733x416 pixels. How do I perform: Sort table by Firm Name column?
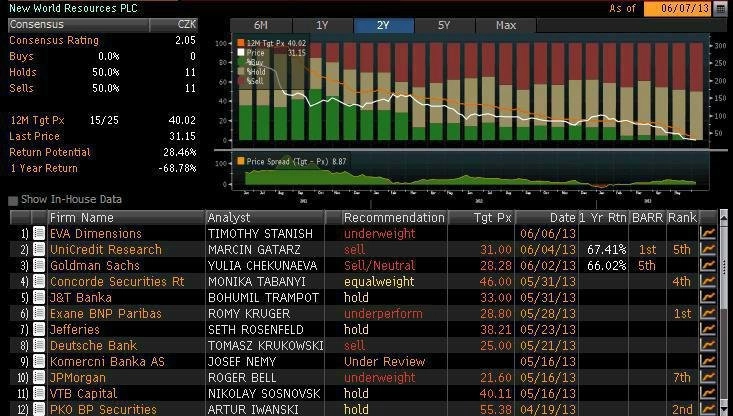tap(126, 217)
